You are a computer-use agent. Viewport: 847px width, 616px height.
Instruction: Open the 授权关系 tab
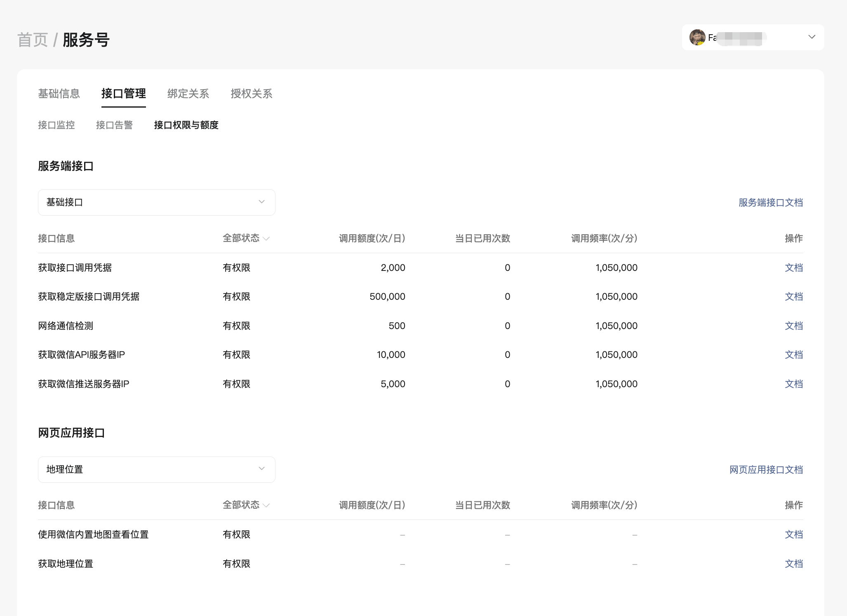tap(251, 94)
